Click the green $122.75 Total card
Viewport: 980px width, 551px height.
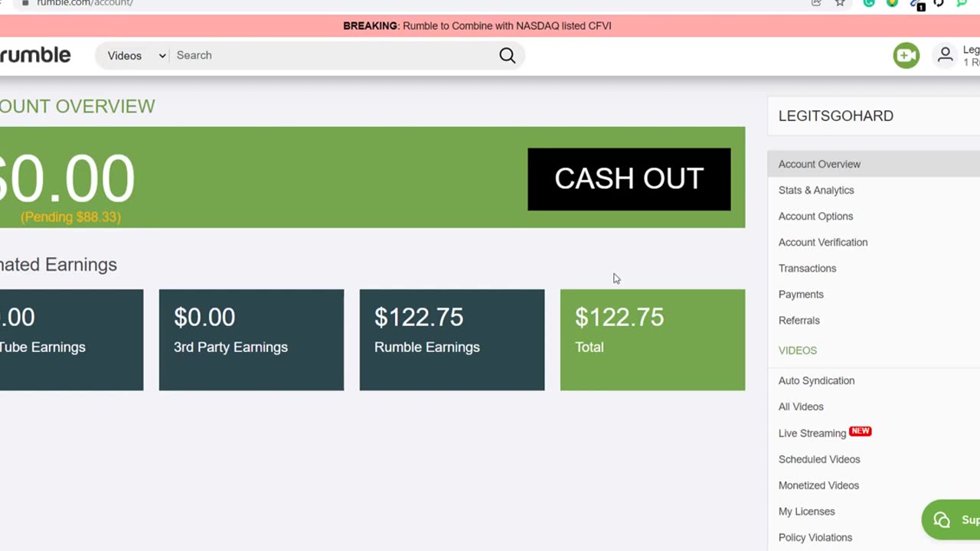pos(652,340)
